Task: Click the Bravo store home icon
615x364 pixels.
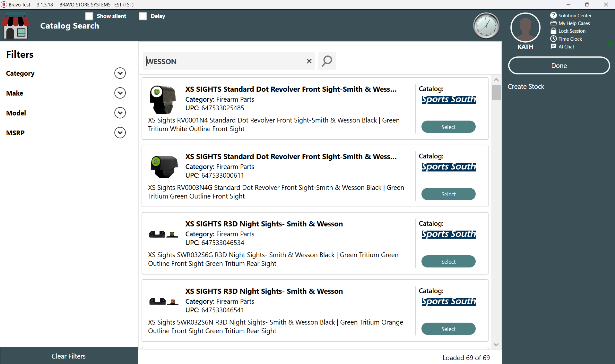Action: click(x=15, y=26)
